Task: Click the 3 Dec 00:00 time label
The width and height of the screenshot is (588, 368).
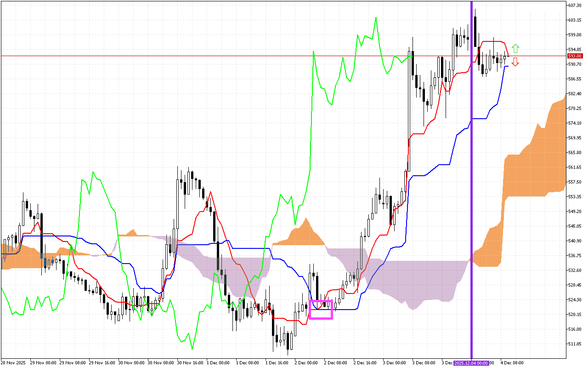Action: pyautogui.click(x=395, y=363)
